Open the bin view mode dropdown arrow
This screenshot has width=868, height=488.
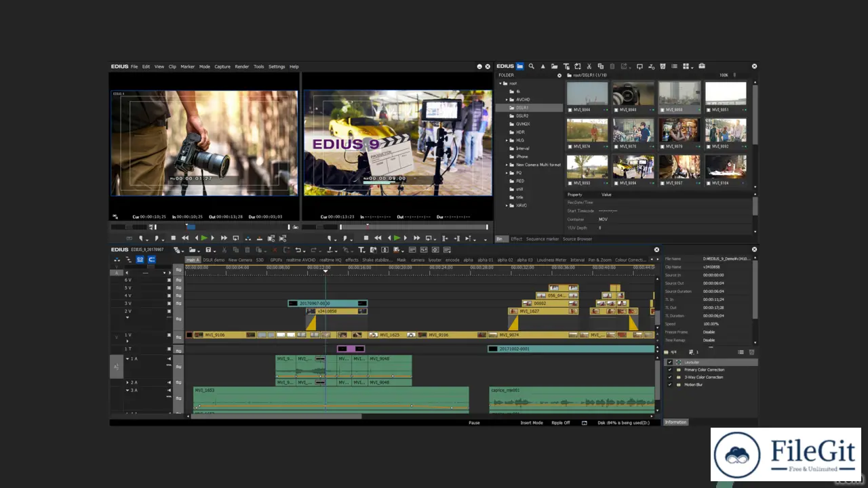692,68
